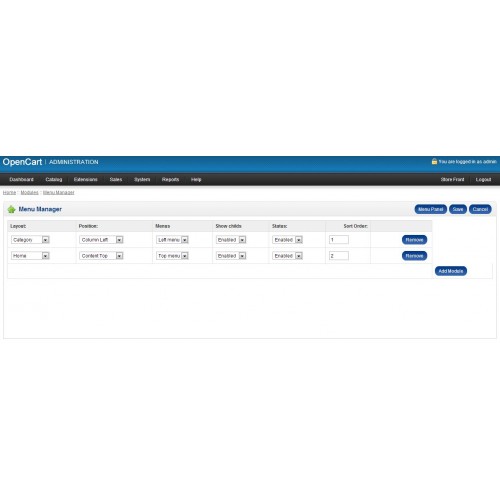The height and width of the screenshot is (500, 500).
Task: Open the Layout dropdown showing Home
Action: pos(30,256)
